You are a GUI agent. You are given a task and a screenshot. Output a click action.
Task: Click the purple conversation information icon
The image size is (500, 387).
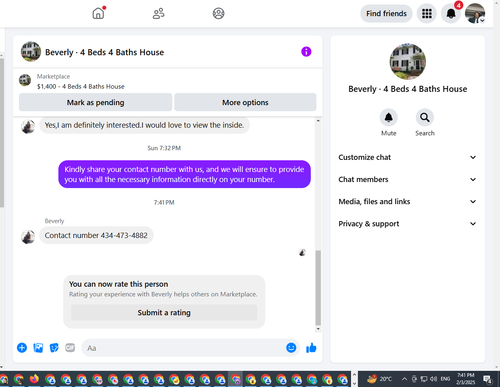click(306, 52)
